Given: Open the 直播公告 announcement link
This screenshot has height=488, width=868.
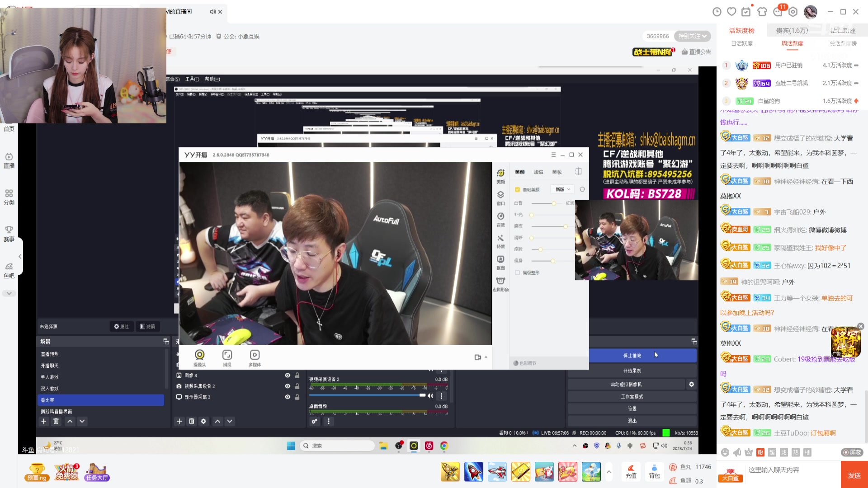Looking at the screenshot, I should [696, 52].
